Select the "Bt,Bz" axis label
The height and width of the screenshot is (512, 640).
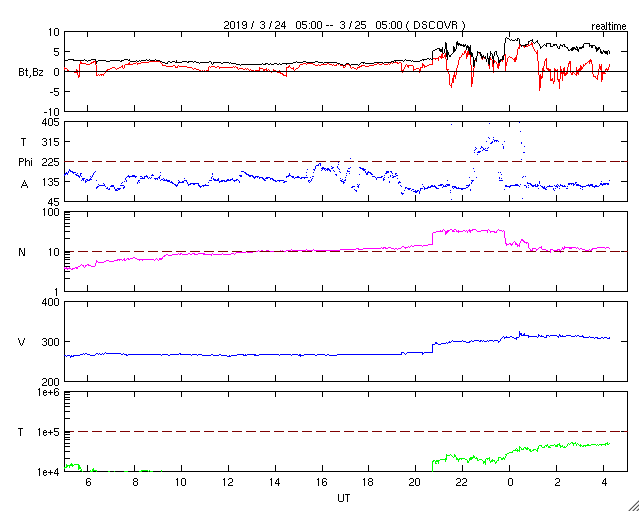pos(31,73)
